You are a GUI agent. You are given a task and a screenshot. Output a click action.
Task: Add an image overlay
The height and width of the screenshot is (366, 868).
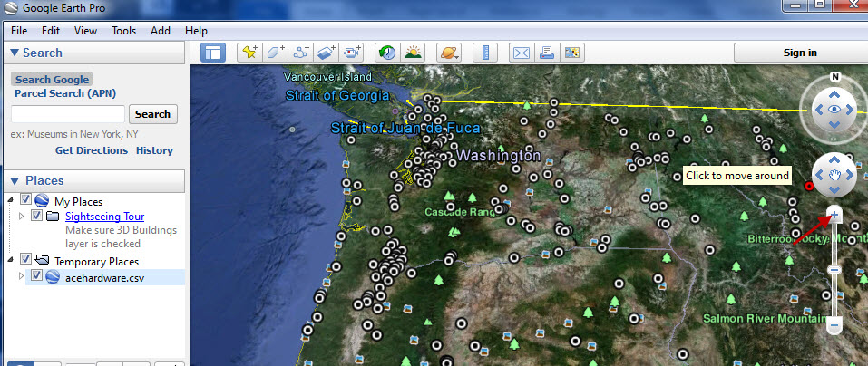326,53
